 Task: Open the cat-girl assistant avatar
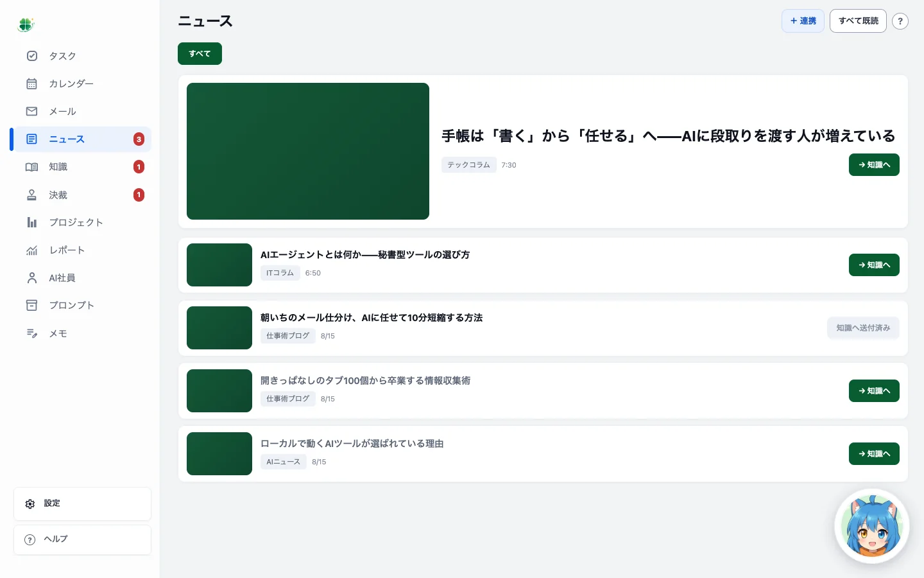tap(872, 526)
